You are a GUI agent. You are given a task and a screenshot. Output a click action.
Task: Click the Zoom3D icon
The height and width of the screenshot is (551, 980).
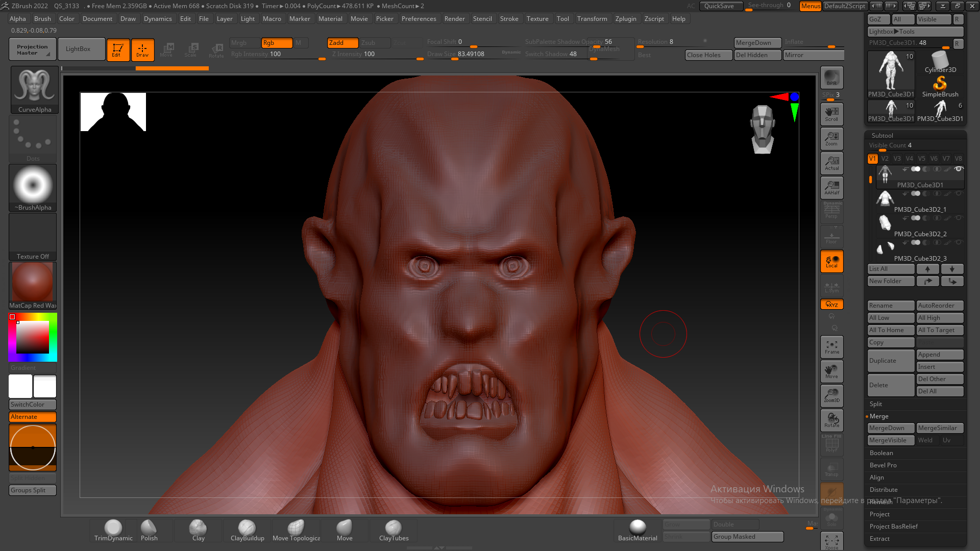831,395
